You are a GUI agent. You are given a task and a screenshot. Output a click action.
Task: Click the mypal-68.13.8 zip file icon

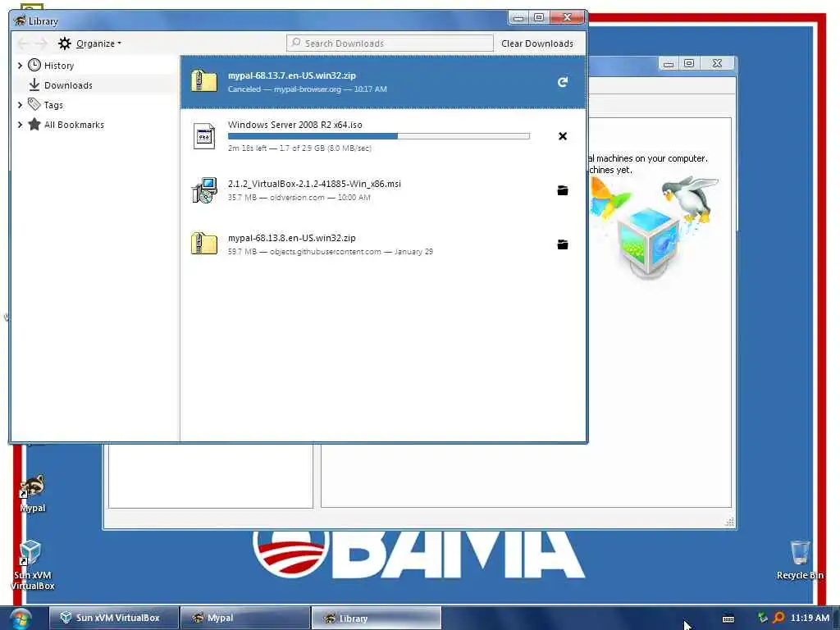tap(204, 244)
